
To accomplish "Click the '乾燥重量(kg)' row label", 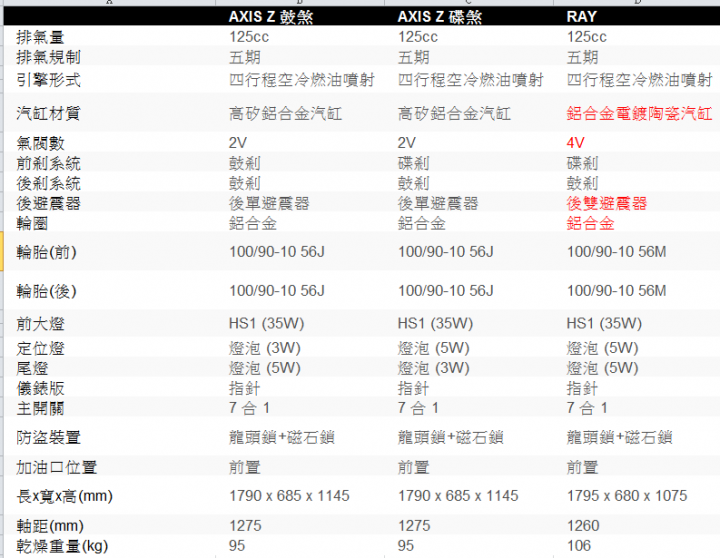I will tap(62, 546).
